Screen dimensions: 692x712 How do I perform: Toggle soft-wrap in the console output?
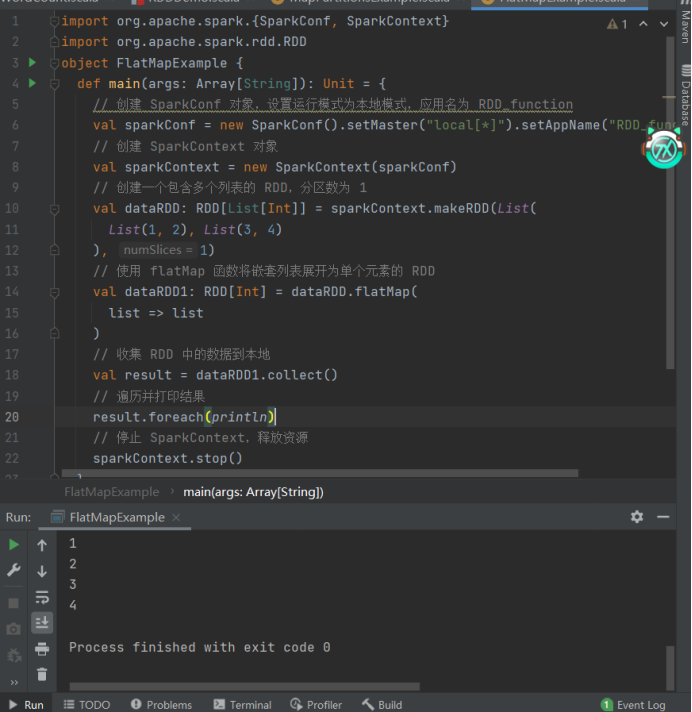point(42,597)
